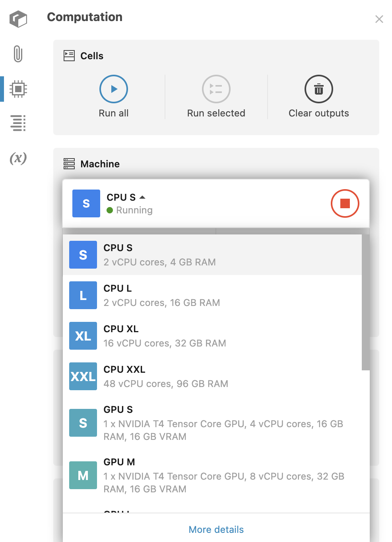Screen dimensions: 392x542
Task: Collapse the CPU S machine dropdown via its chevron
Action: coord(142,197)
